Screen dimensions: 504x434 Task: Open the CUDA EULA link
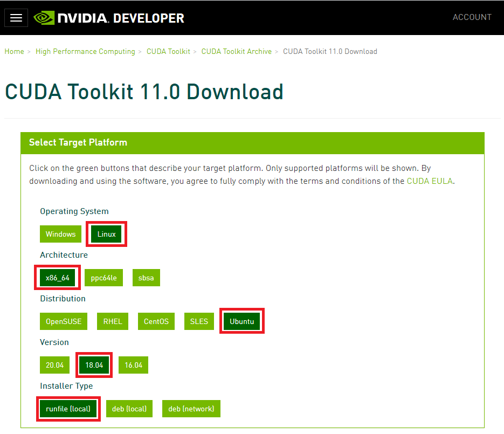click(430, 181)
